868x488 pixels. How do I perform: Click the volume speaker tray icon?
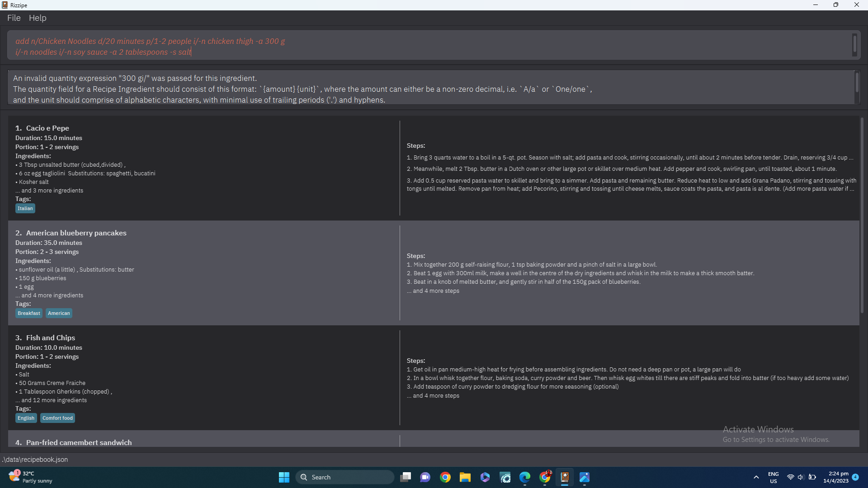pos(801,477)
